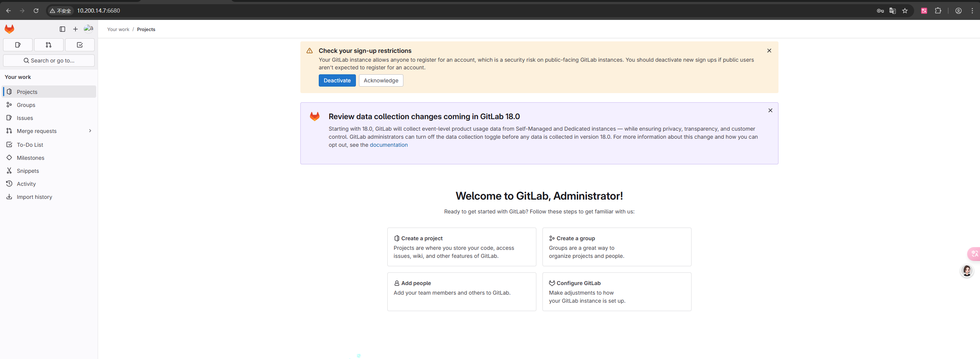This screenshot has height=359, width=980.
Task: Open Snippets in sidebar
Action: [x=49, y=171]
